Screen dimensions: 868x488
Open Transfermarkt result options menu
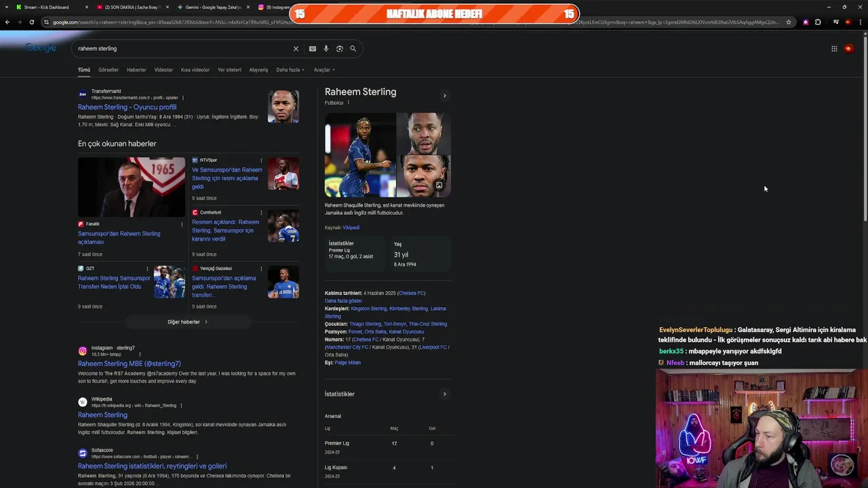[x=183, y=98]
